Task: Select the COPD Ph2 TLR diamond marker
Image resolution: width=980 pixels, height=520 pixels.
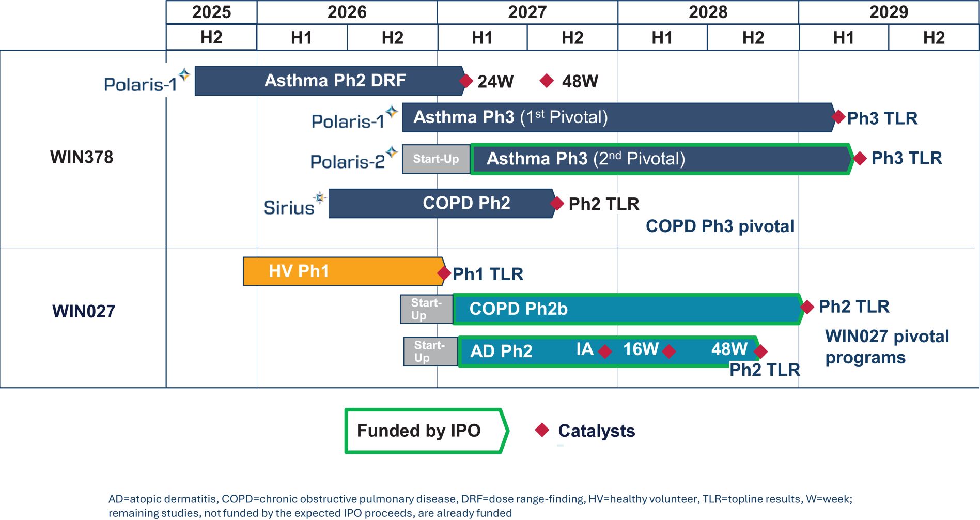Action: click(x=557, y=204)
